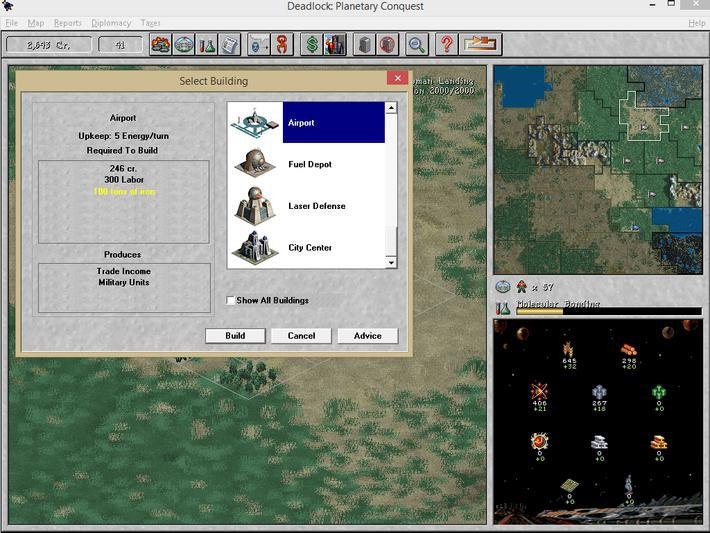Open the File menu
The image size is (710, 533).
(12, 23)
